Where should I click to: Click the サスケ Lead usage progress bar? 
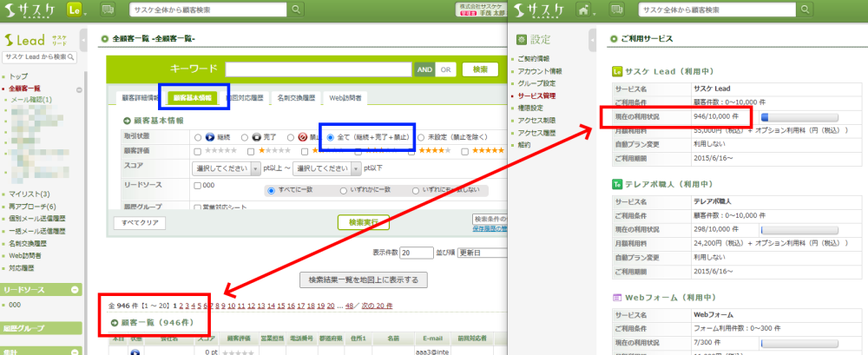point(799,114)
